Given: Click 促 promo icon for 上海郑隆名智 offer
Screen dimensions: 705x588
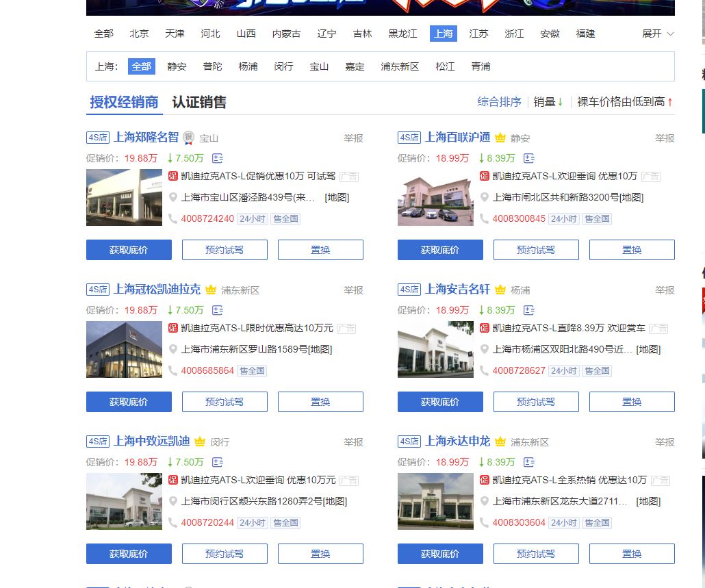Looking at the screenshot, I should pos(173,176).
